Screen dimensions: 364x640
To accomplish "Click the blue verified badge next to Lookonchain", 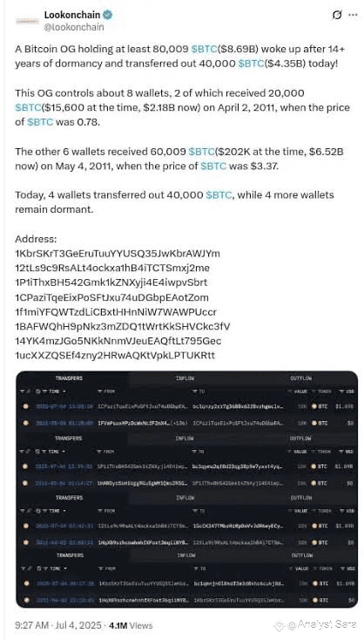I will (x=108, y=15).
